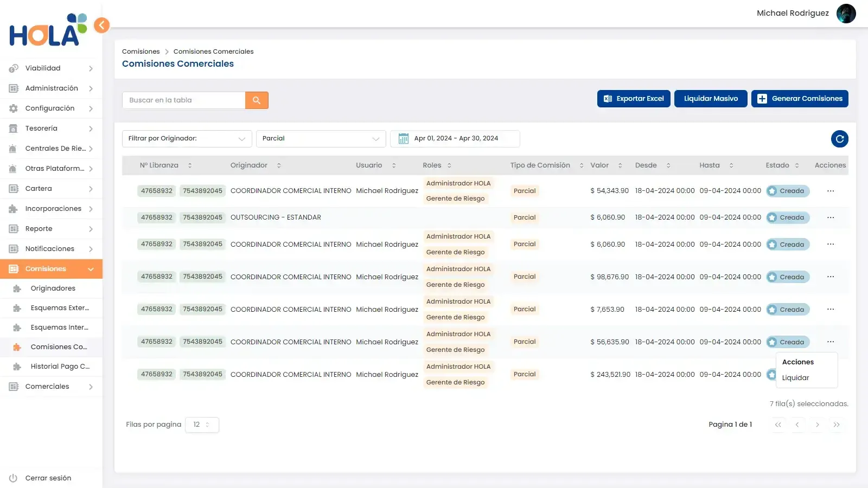Click the 7 fila(s) seleccionadas text

(x=809, y=404)
